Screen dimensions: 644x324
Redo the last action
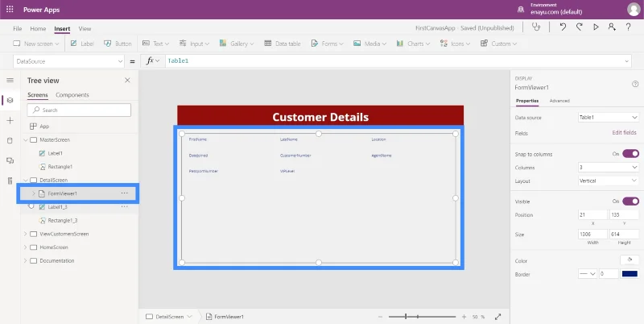[579, 27]
